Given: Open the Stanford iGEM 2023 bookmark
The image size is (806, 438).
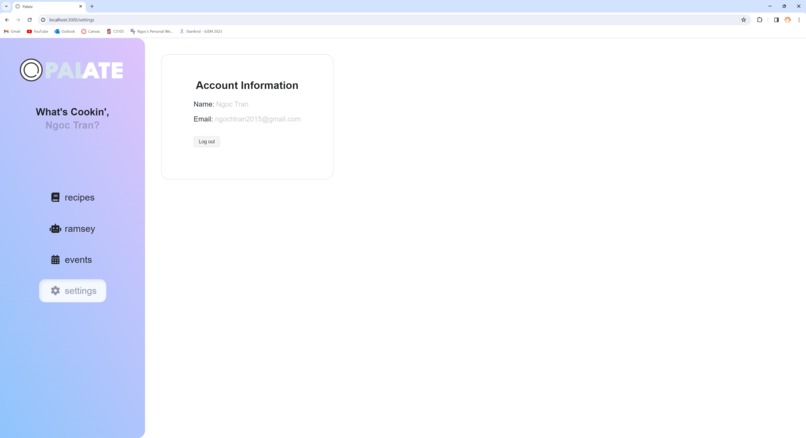Looking at the screenshot, I should tap(201, 31).
